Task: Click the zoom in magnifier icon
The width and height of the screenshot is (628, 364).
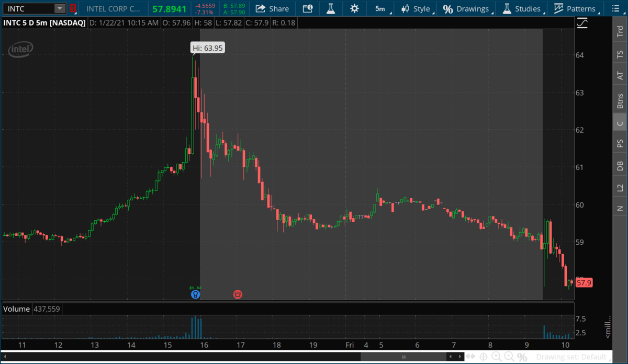Action: pos(496,357)
